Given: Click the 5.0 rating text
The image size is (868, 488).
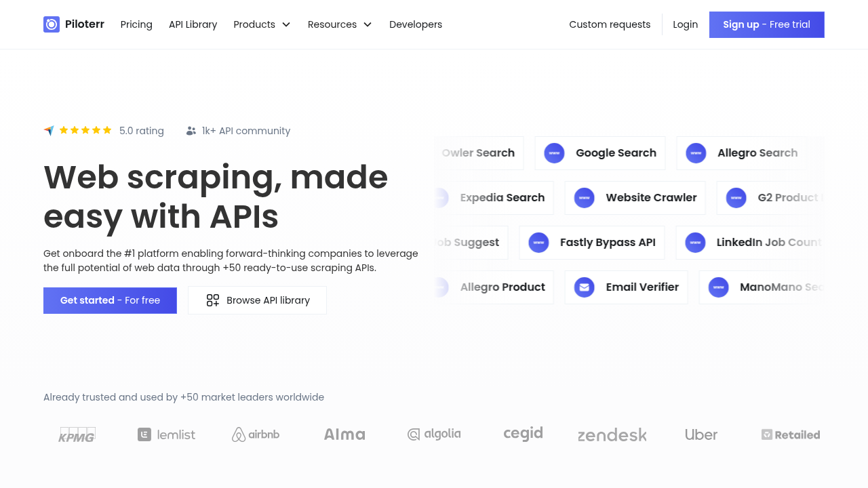Looking at the screenshot, I should pyautogui.click(x=142, y=131).
